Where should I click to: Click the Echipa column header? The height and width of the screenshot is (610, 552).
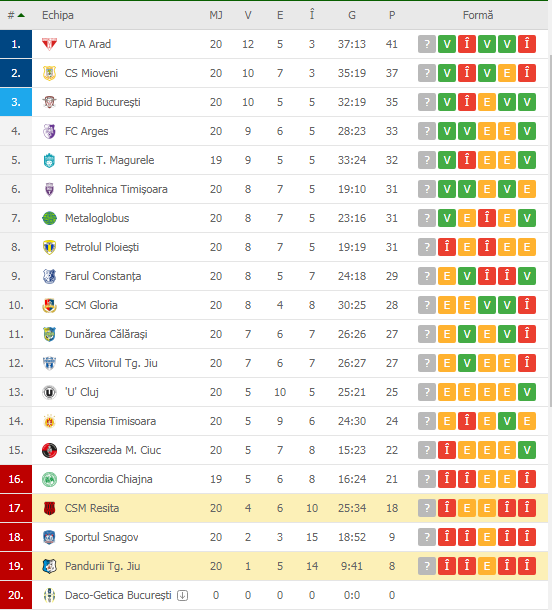[x=58, y=15]
